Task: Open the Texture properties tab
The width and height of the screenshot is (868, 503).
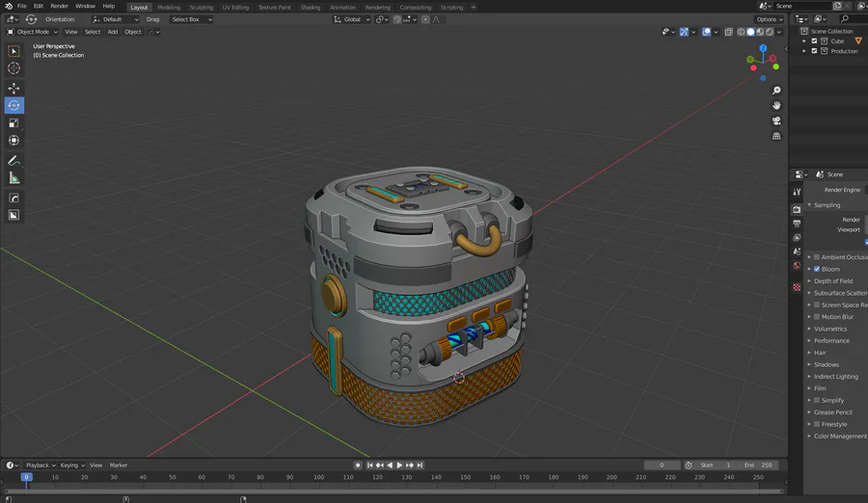Action: (797, 287)
